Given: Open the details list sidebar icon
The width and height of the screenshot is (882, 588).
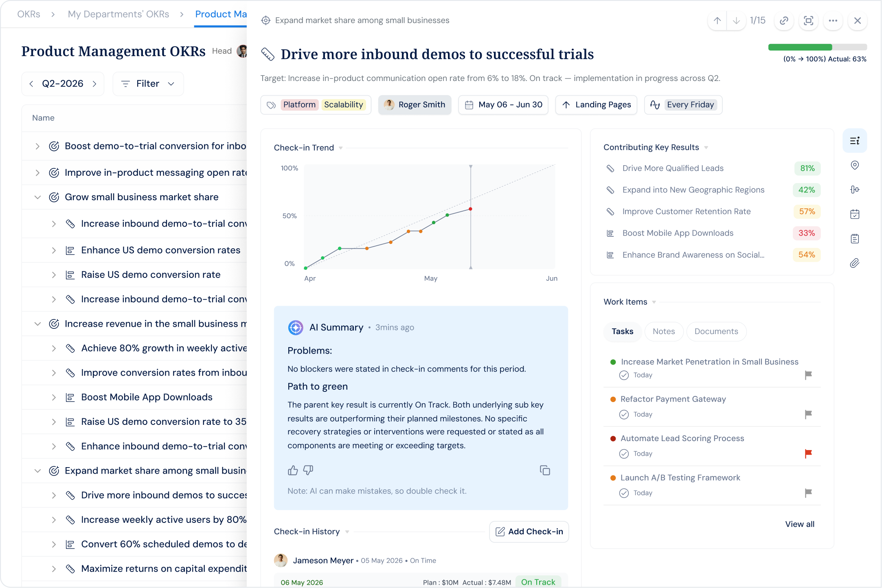Looking at the screenshot, I should (x=855, y=141).
